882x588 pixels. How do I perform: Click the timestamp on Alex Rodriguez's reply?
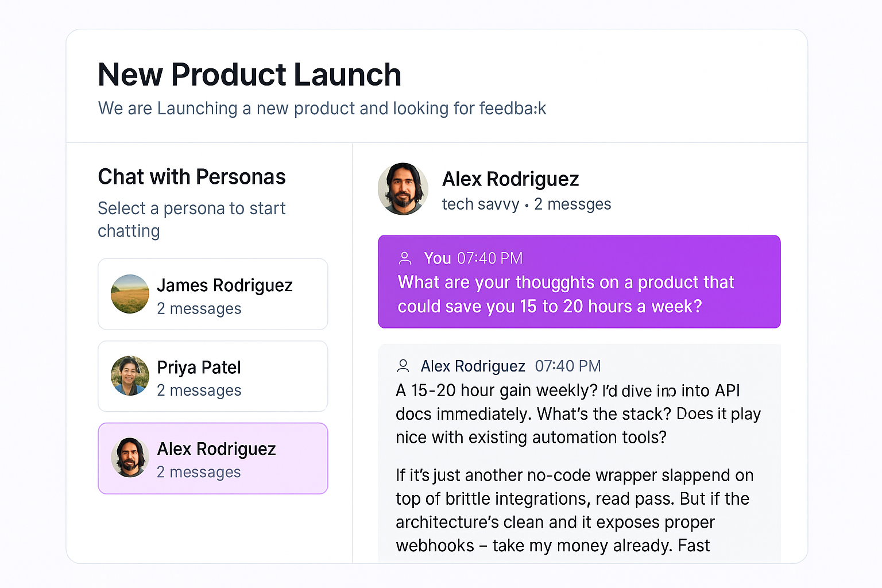click(x=568, y=366)
